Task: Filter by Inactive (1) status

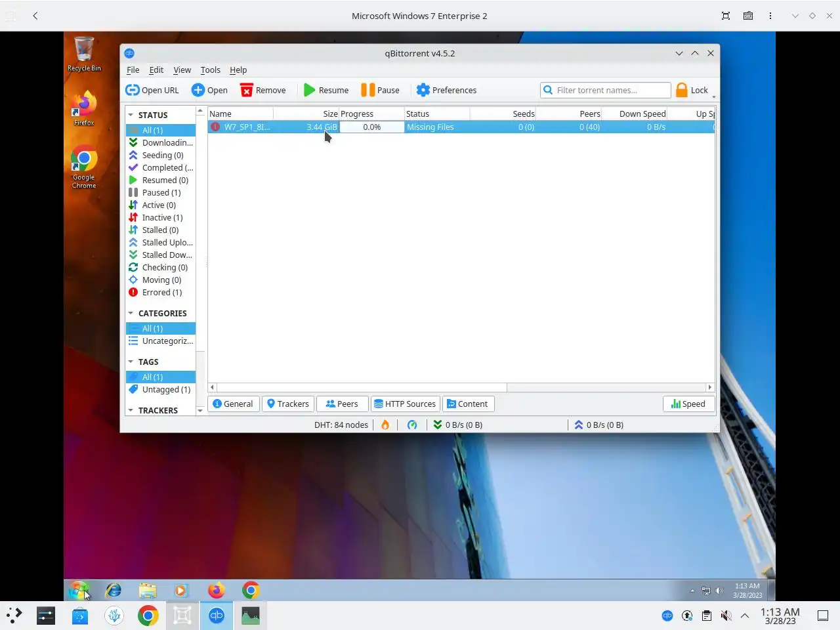Action: [161, 217]
